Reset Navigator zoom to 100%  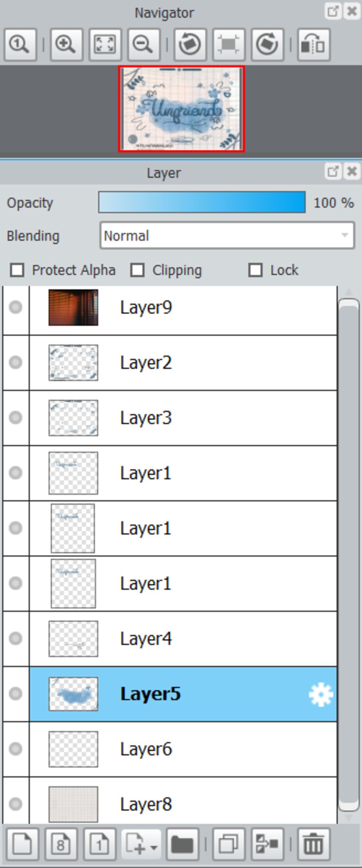[21, 45]
